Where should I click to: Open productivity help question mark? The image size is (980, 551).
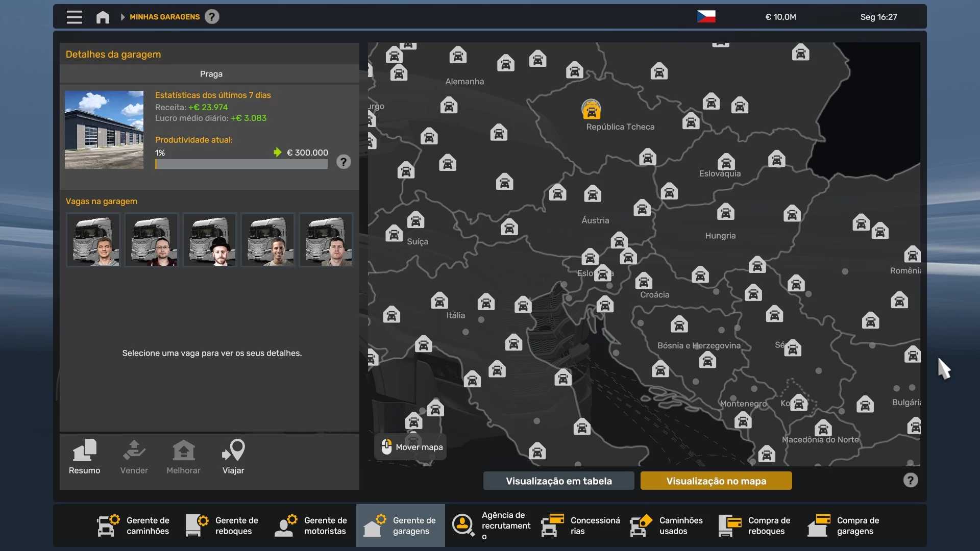point(344,162)
